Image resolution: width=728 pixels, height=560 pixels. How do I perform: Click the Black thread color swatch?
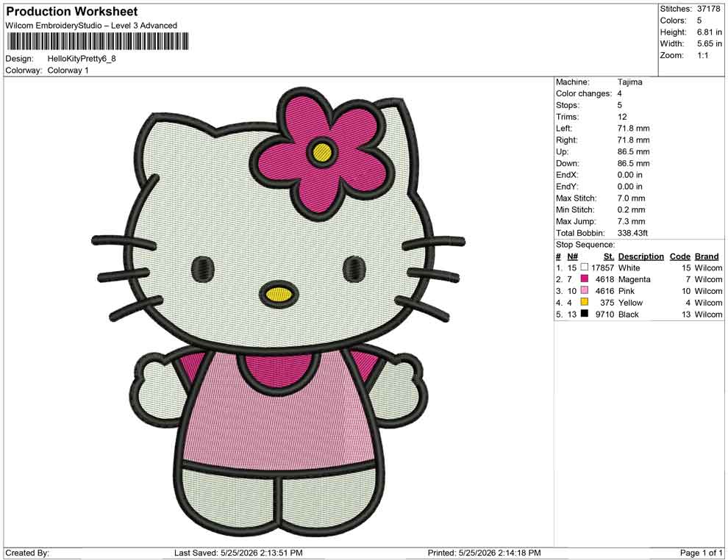pos(585,314)
